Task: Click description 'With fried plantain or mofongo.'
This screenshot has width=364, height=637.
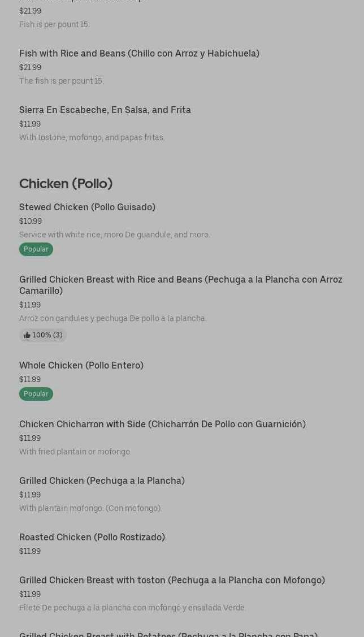Action: [x=75, y=452]
